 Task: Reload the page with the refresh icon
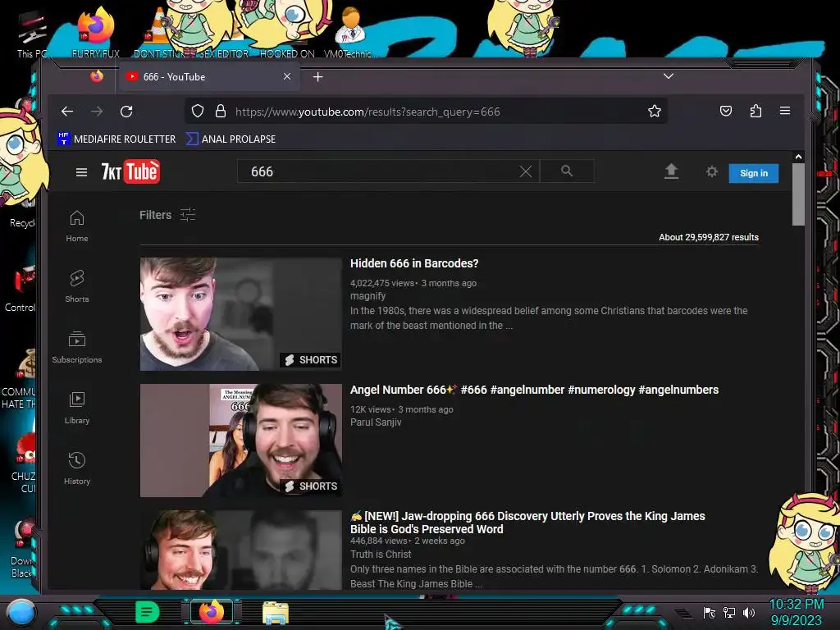(126, 112)
